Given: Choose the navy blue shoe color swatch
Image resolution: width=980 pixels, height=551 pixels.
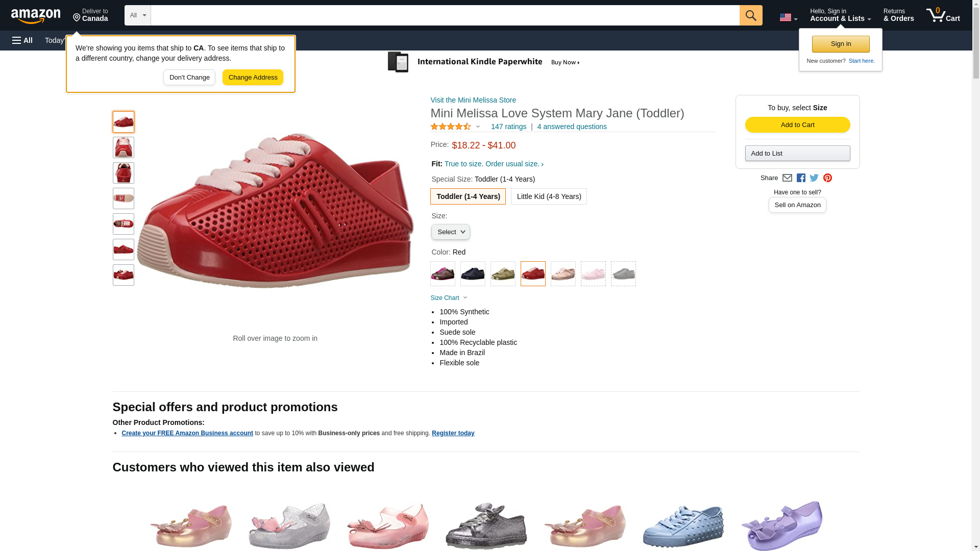Looking at the screenshot, I should [x=473, y=274].
